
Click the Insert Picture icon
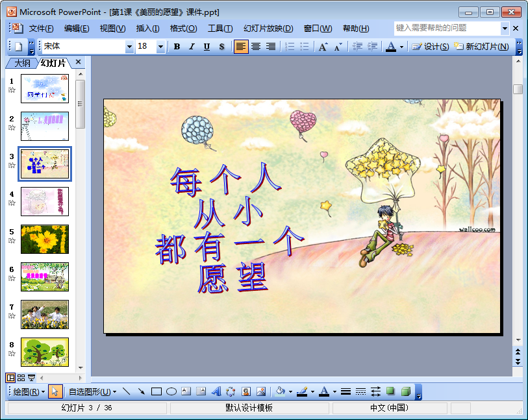point(261,391)
